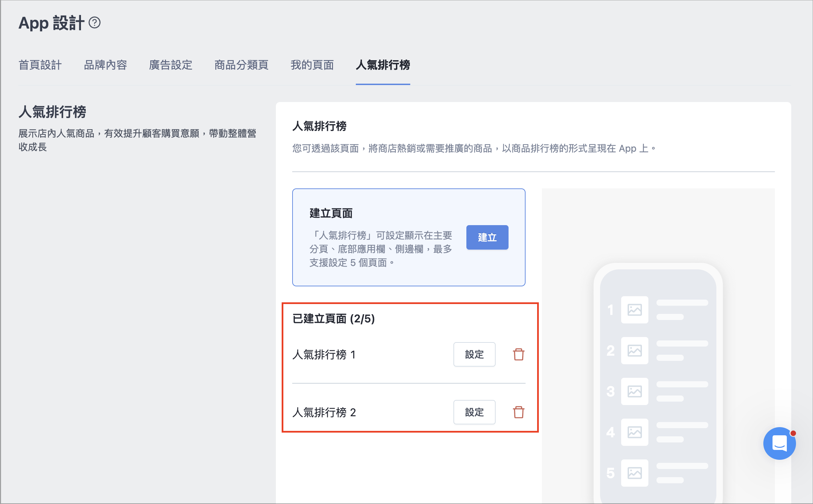Click the help icon beside App 設計
The height and width of the screenshot is (504, 813).
click(95, 23)
